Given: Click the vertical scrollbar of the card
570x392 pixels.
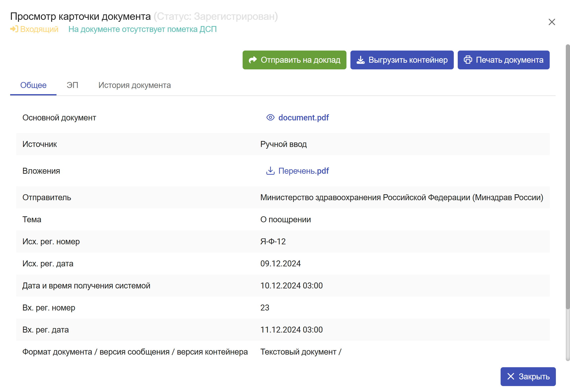Looking at the screenshot, I should click(568, 177).
